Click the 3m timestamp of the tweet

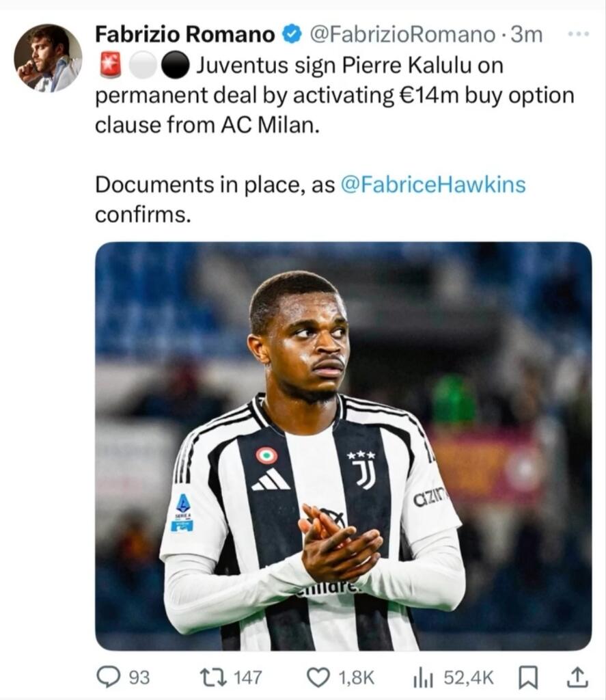point(528,33)
